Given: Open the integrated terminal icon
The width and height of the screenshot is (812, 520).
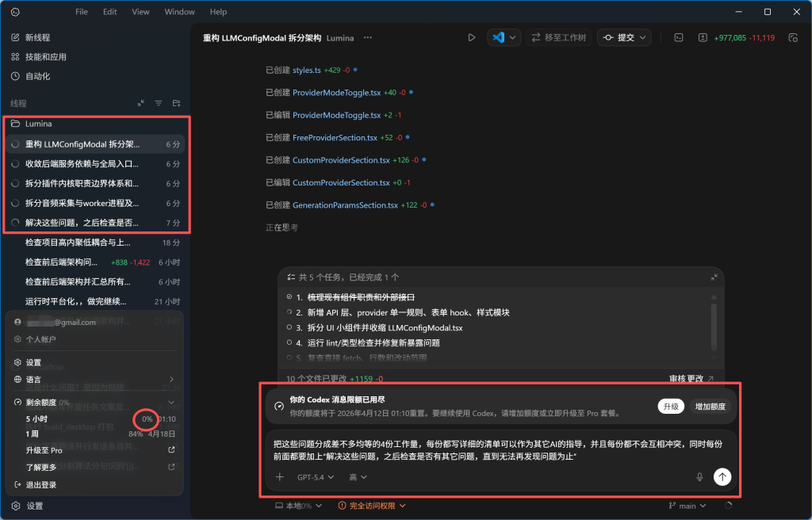Looking at the screenshot, I should [679, 37].
